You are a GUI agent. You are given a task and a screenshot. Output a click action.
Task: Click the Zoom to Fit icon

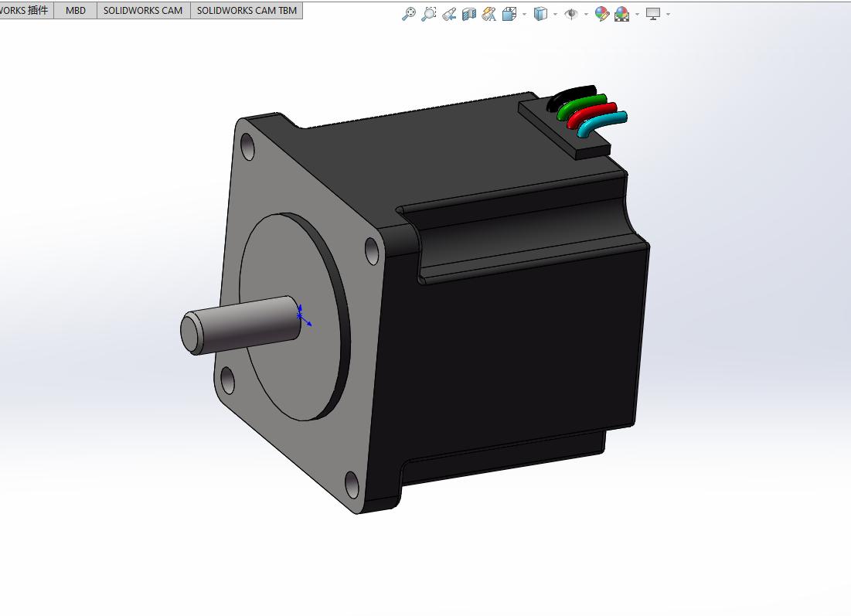point(409,14)
